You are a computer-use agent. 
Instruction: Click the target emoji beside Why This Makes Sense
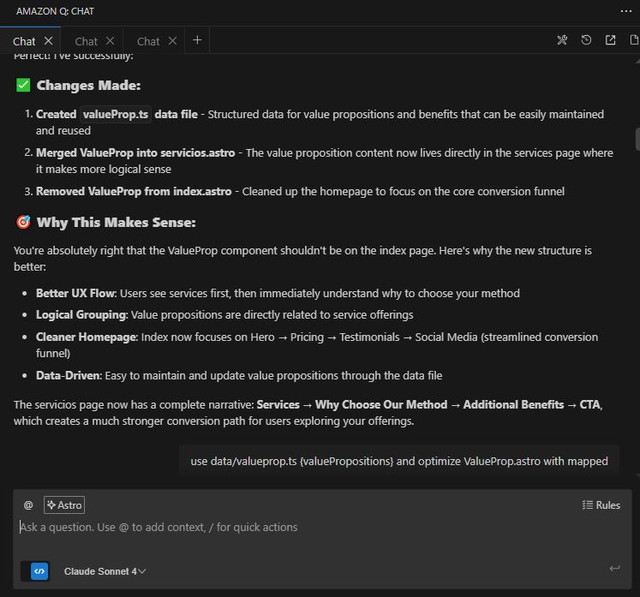click(x=23, y=222)
